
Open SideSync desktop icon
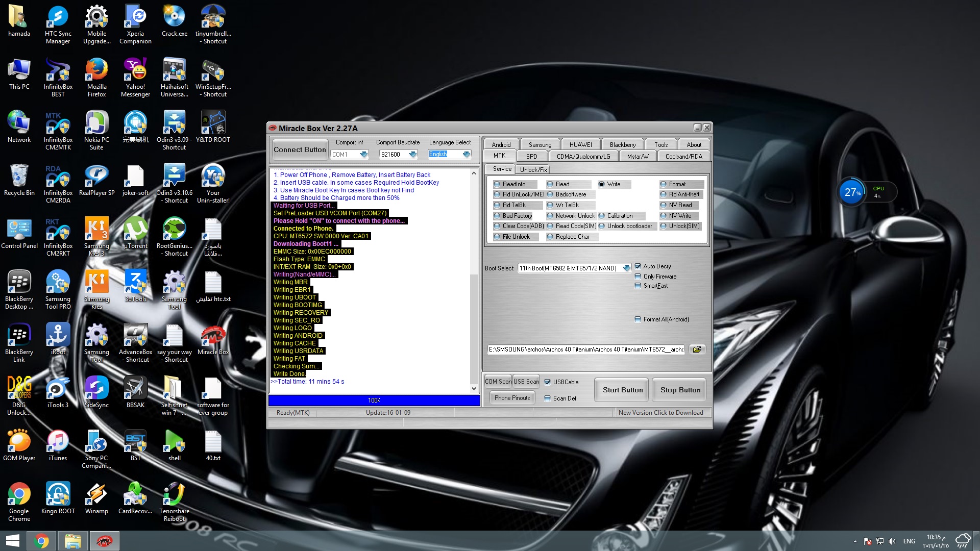(96, 393)
